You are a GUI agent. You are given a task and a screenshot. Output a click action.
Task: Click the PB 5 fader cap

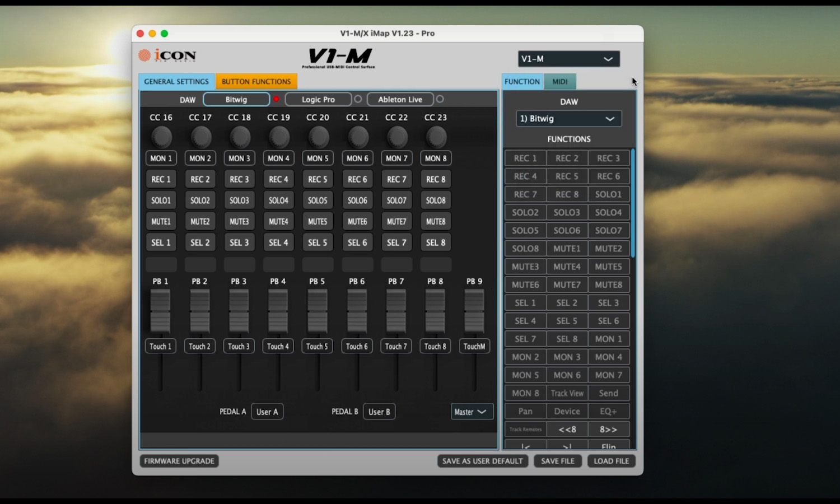318,311
